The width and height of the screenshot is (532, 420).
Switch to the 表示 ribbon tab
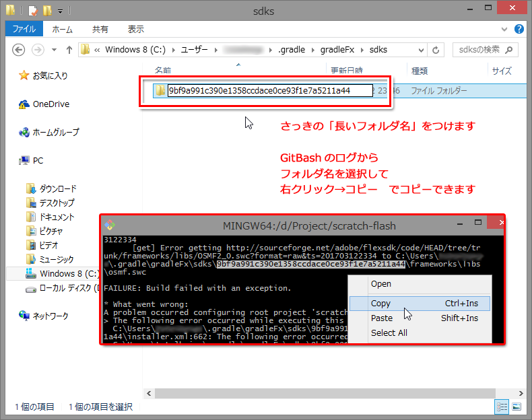coord(136,29)
